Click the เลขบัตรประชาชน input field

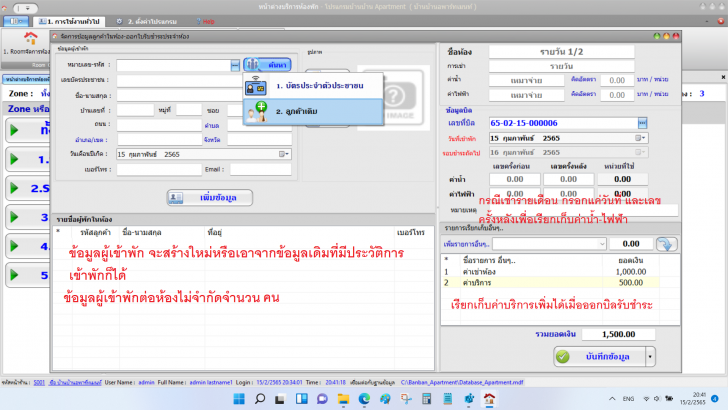[179, 80]
